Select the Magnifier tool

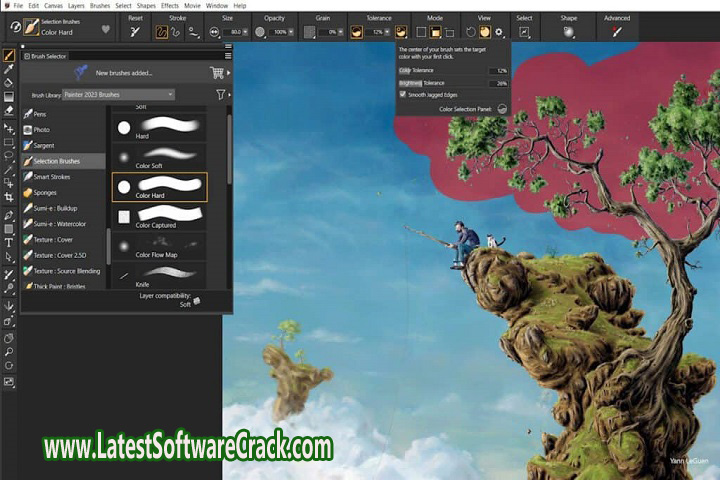(x=9, y=352)
